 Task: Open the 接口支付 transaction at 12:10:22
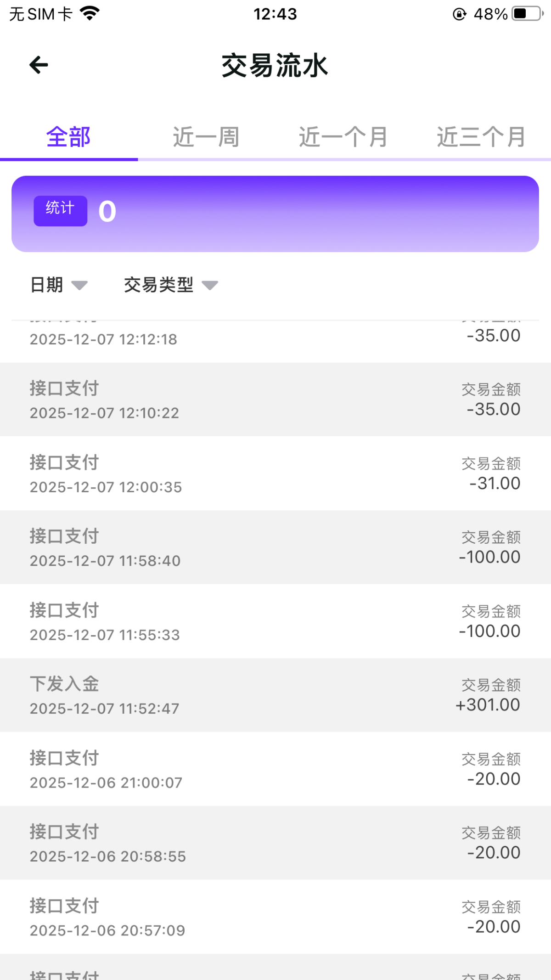click(x=275, y=400)
